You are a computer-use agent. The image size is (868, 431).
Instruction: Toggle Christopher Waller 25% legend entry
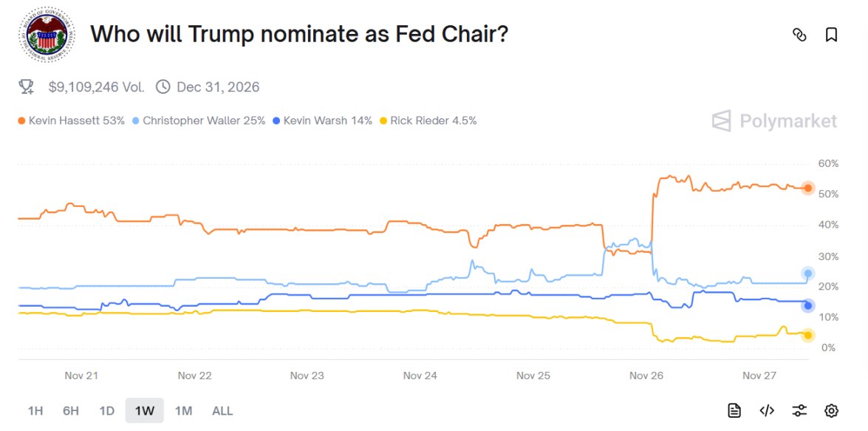point(199,121)
